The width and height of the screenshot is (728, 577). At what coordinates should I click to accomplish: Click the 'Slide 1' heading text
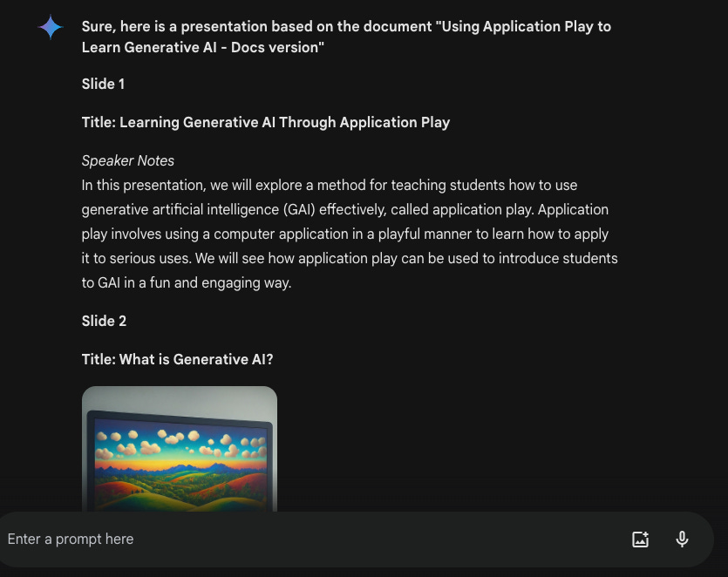[x=103, y=84]
